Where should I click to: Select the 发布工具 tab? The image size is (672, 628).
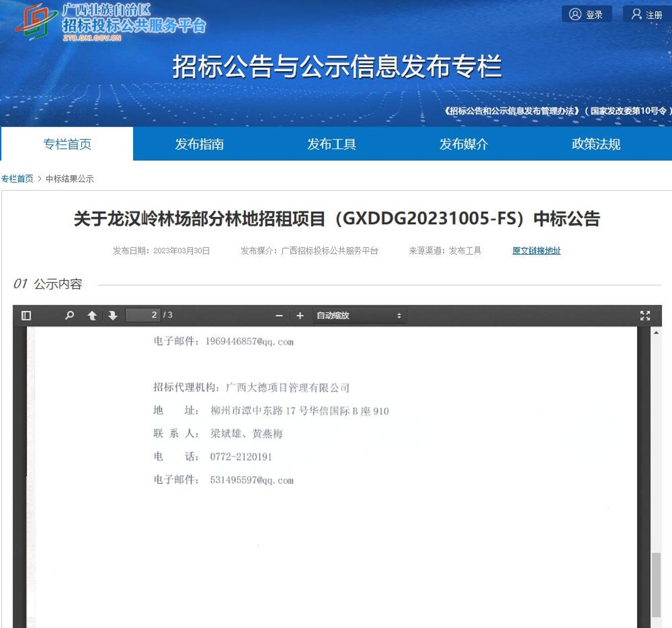332,144
